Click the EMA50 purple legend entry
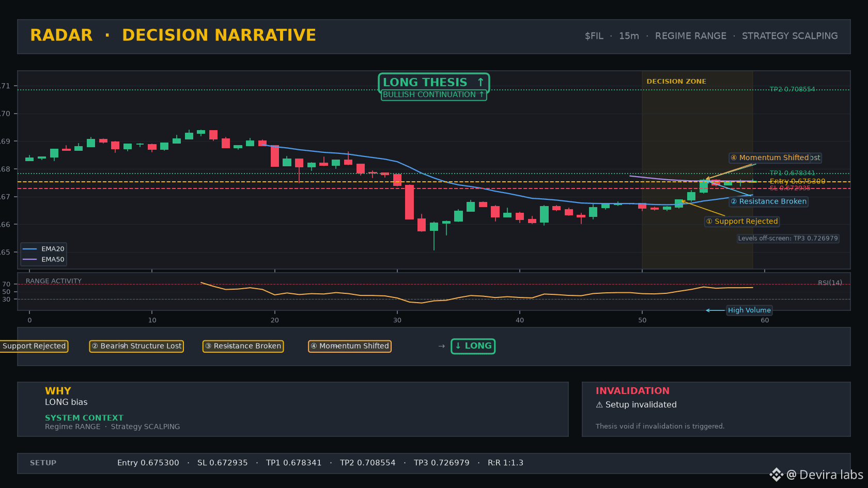Viewport: 868px width, 488px height. pos(43,260)
